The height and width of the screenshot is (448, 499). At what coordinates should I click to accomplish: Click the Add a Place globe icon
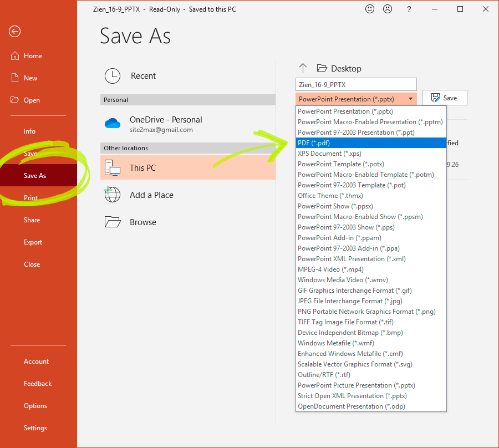pyautogui.click(x=113, y=195)
